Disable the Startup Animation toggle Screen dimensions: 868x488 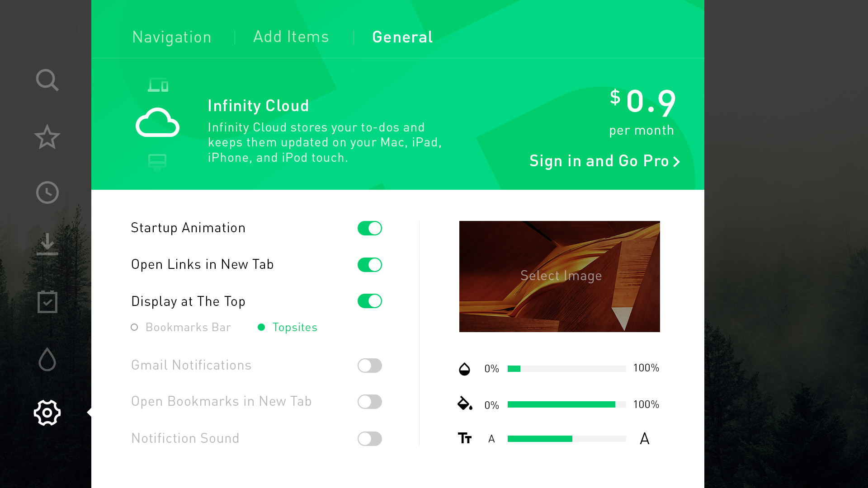point(369,228)
